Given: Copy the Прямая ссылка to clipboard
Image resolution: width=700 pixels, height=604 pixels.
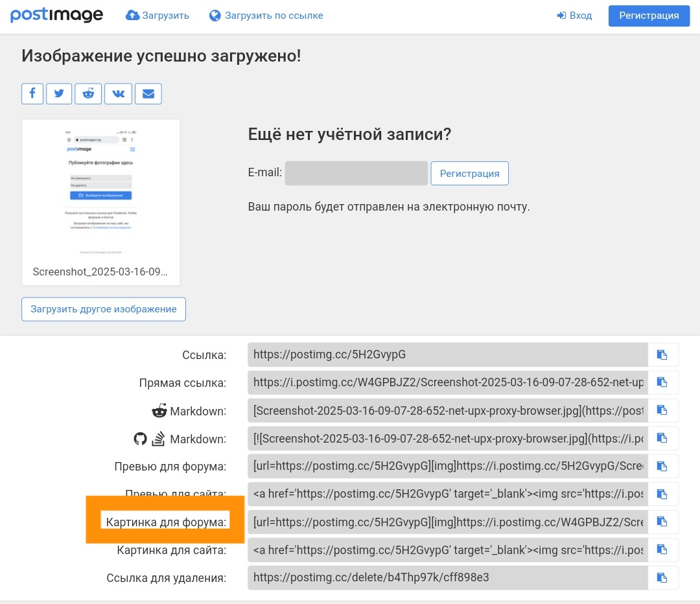Looking at the screenshot, I should coord(662,382).
